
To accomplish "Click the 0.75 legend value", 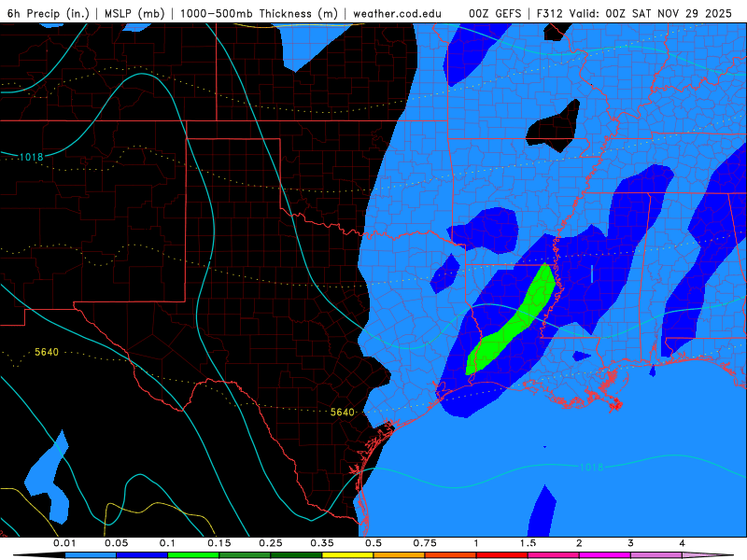I will click(425, 543).
